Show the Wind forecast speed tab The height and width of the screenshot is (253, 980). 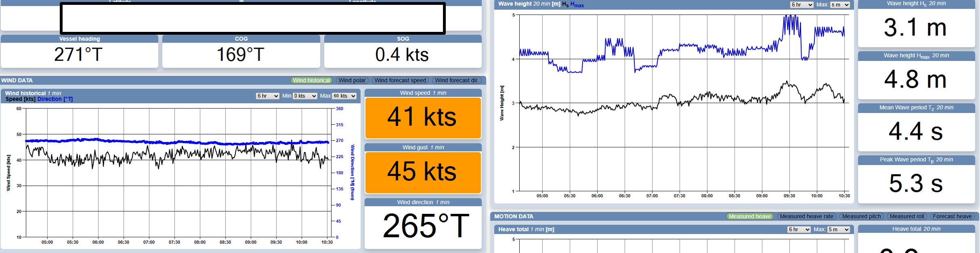click(x=400, y=80)
